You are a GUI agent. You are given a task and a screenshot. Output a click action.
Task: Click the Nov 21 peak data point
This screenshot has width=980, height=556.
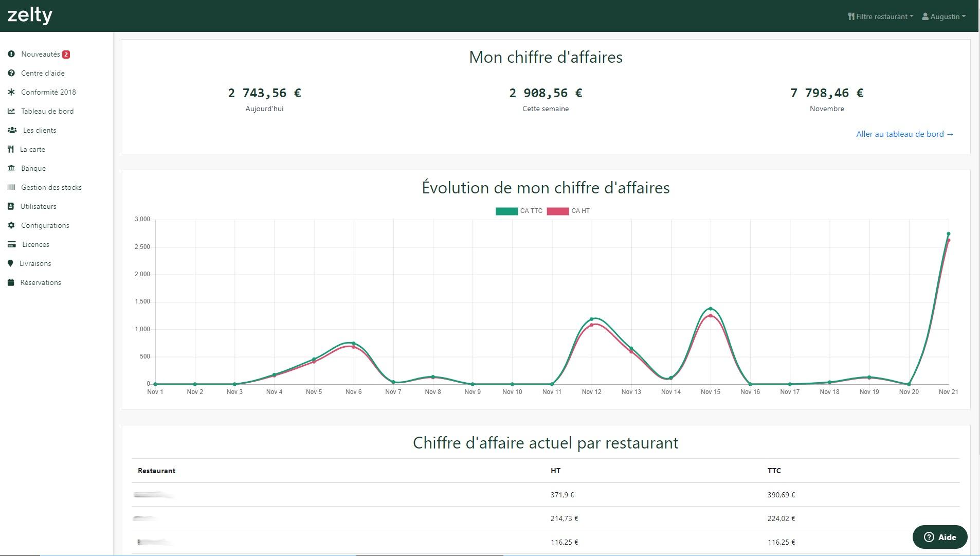pyautogui.click(x=950, y=233)
